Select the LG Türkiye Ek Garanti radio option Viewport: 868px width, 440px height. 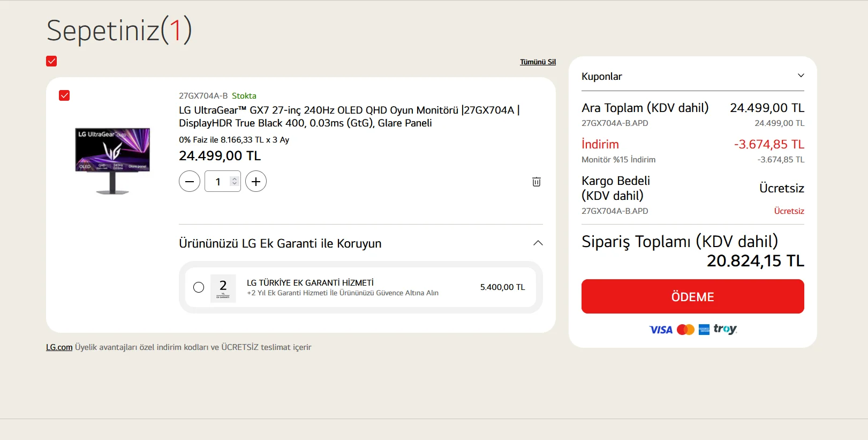click(x=199, y=287)
